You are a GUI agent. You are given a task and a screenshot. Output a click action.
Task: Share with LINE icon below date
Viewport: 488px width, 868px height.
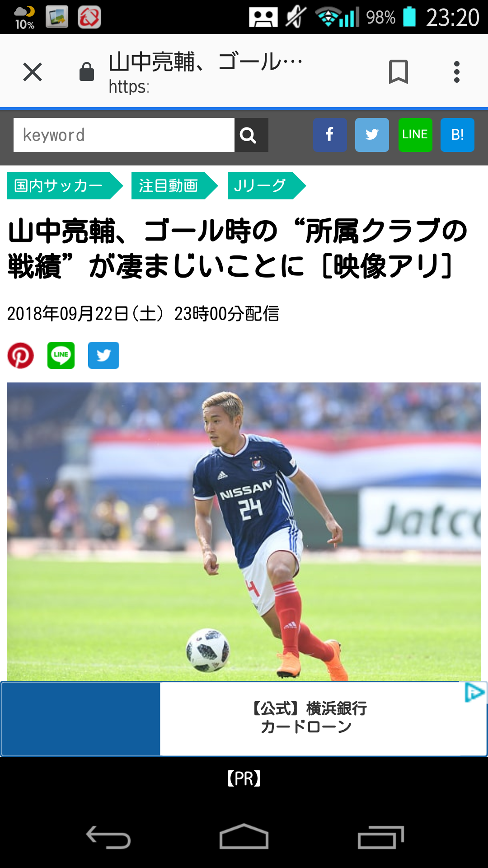click(61, 355)
